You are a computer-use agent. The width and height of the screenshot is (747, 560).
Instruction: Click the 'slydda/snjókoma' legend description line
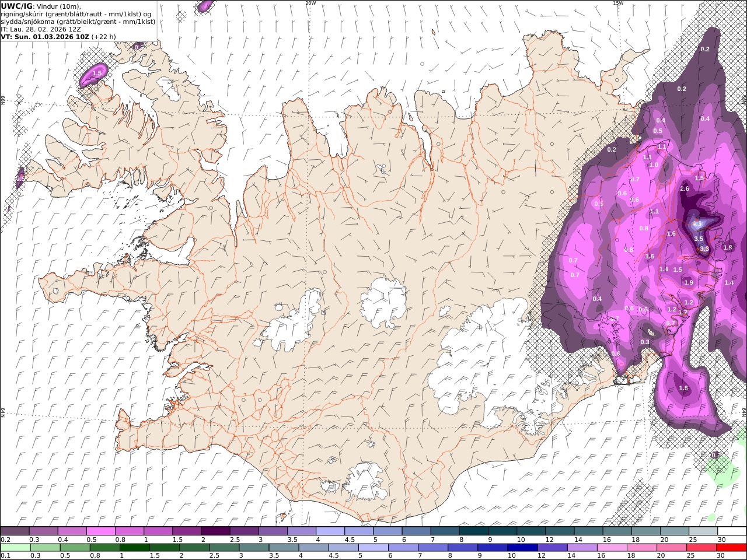78,21
